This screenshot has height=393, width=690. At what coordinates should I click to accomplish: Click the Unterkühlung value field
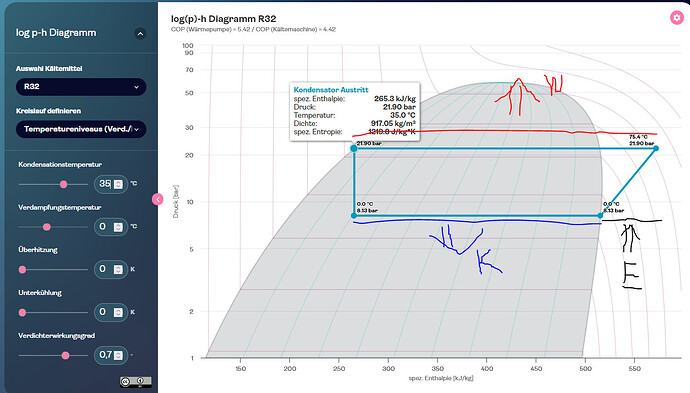[x=110, y=312]
